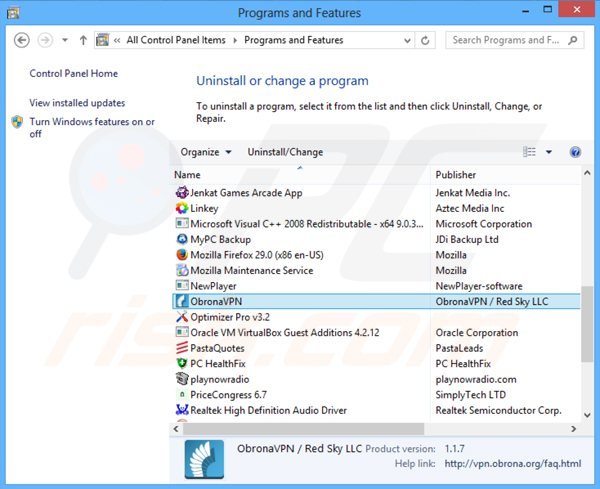The width and height of the screenshot is (600, 489).
Task: Click publisher playnowradio.com
Action: (x=476, y=379)
